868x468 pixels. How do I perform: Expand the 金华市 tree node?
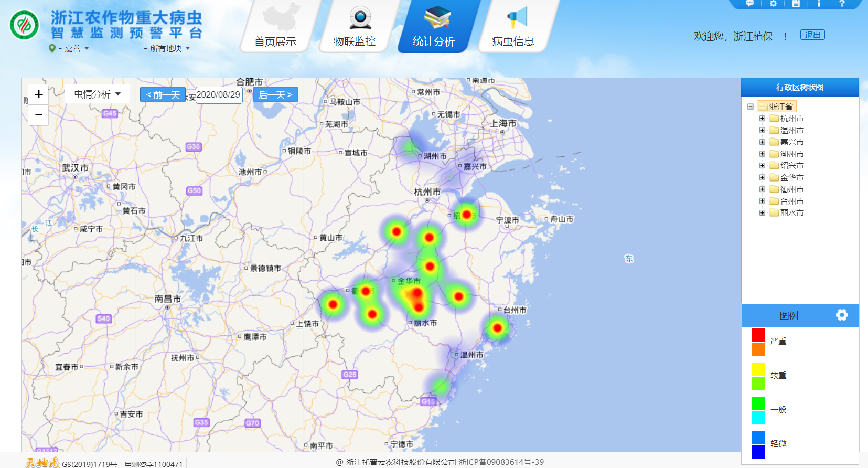click(762, 178)
